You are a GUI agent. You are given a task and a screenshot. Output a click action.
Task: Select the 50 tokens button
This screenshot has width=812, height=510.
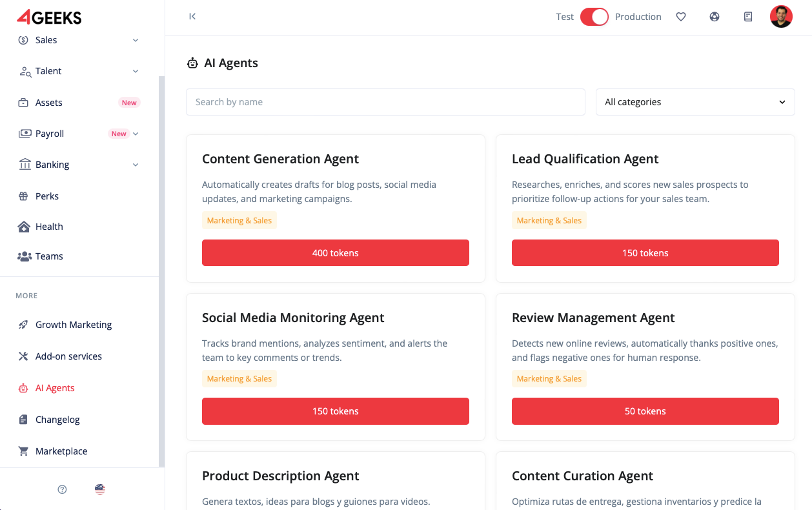tap(645, 411)
